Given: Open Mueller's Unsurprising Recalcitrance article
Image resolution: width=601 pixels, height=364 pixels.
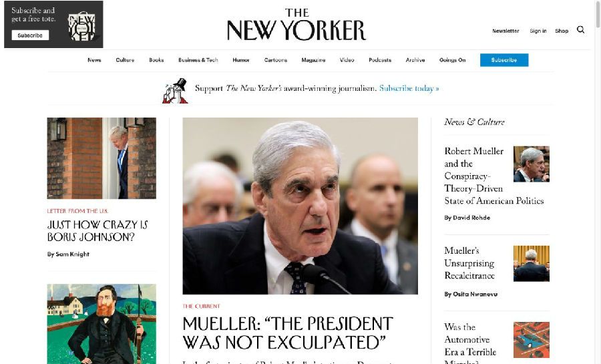Looking at the screenshot, I should pos(469,263).
